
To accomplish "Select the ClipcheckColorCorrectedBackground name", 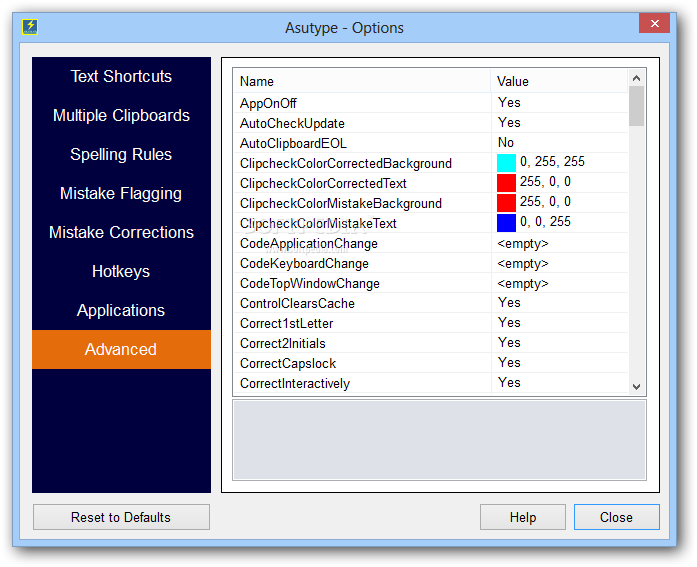I will pos(346,164).
